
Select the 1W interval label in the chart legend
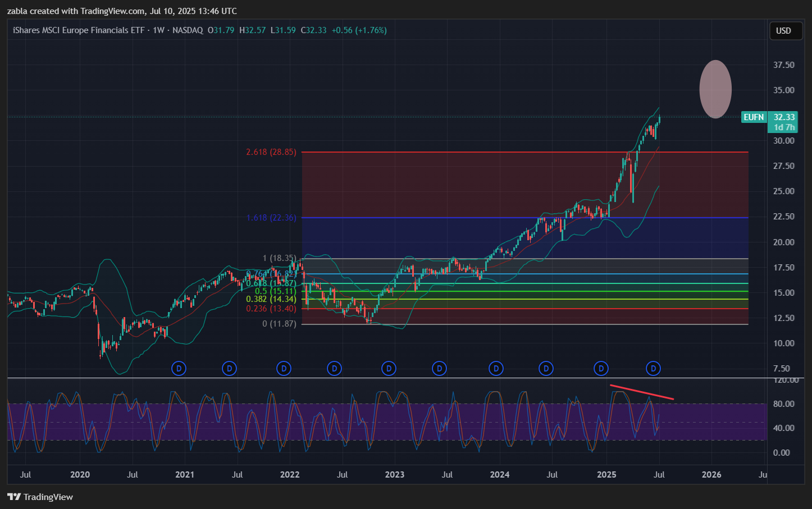tap(159, 30)
